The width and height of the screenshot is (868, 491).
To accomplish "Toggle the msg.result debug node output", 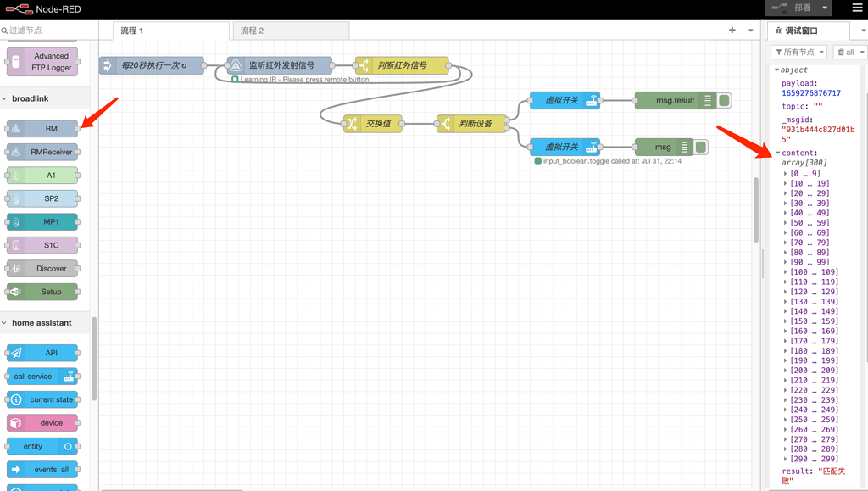I will coord(725,100).
